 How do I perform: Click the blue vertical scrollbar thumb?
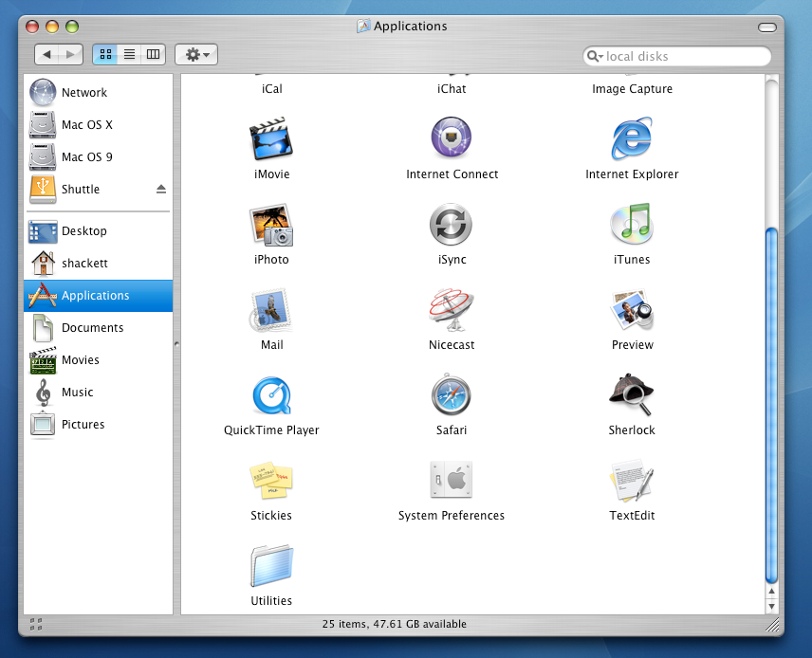[771, 405]
